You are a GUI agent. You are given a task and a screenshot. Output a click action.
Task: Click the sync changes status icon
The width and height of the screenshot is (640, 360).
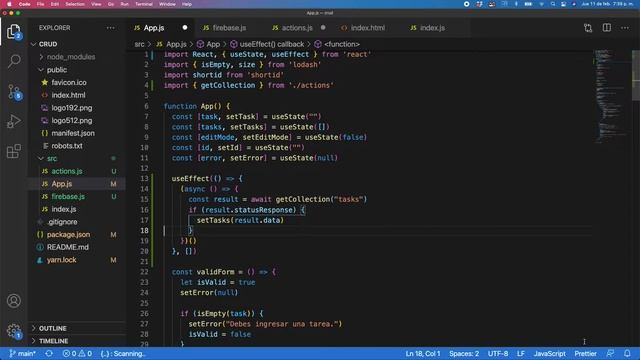coord(49,353)
